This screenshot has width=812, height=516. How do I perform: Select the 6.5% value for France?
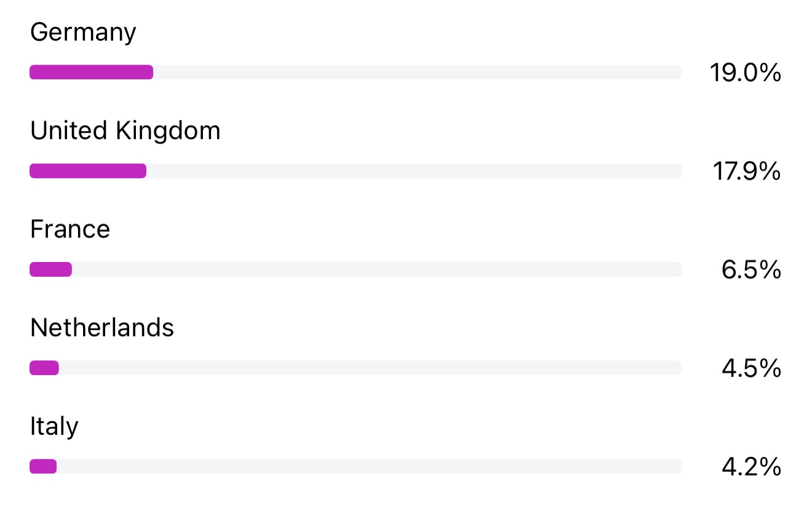[751, 270]
